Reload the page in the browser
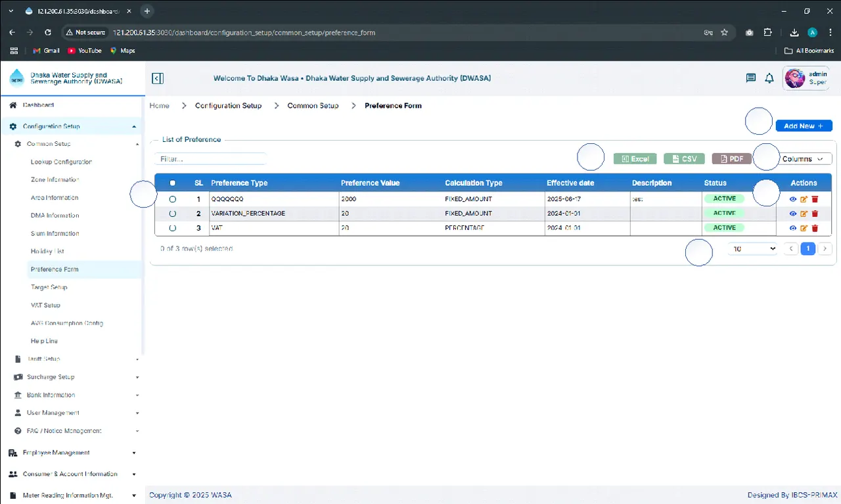This screenshot has width=841, height=504. click(x=48, y=32)
